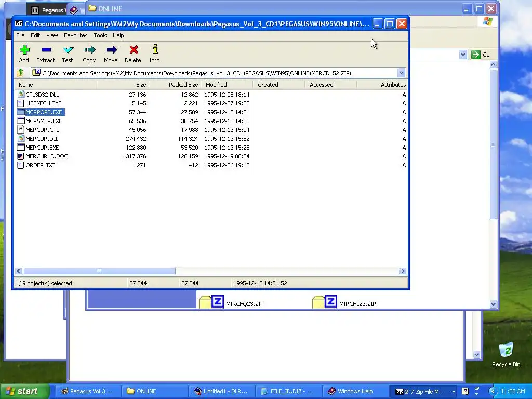532x399 pixels.
Task: Select MIRCFQ23.ZIP icon in ONLINE window
Action: pyautogui.click(x=211, y=302)
